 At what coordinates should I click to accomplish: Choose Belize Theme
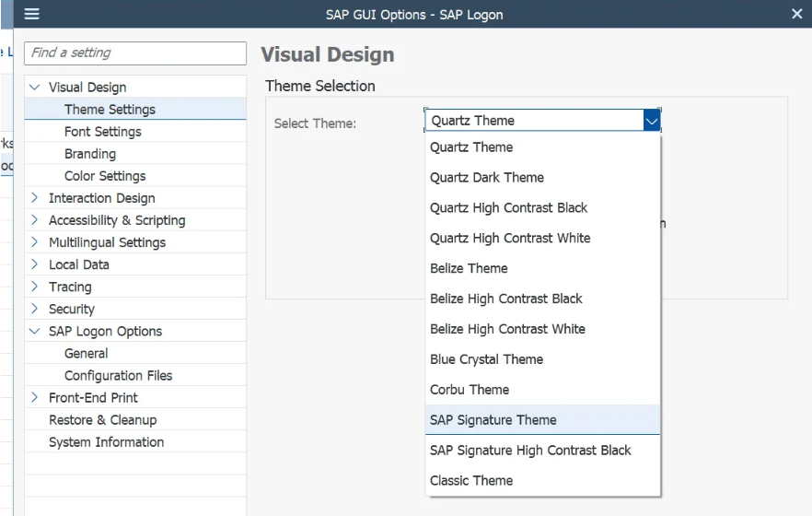coord(543,268)
